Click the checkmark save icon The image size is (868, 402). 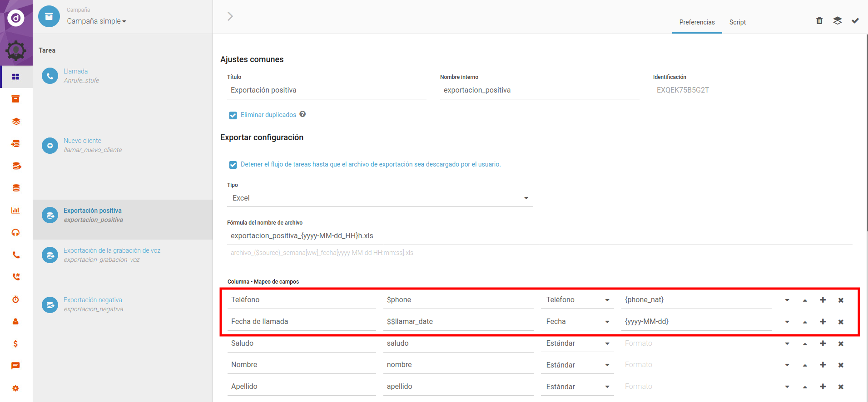[x=855, y=21]
